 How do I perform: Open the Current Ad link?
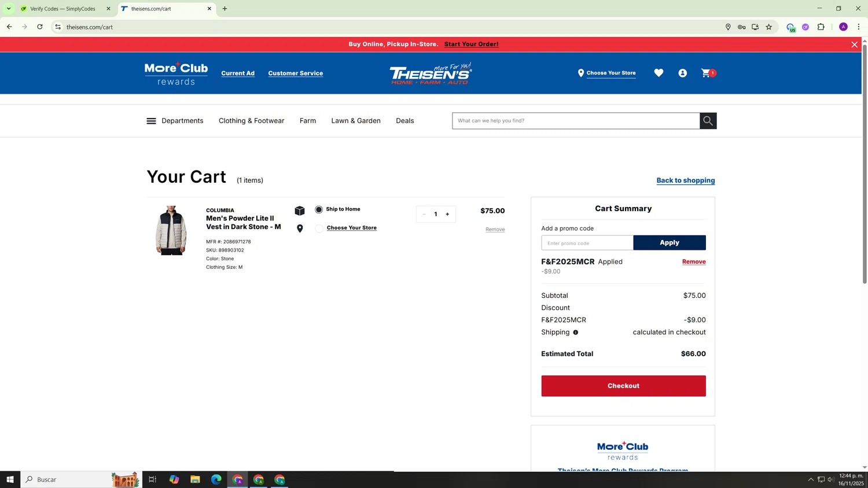238,73
